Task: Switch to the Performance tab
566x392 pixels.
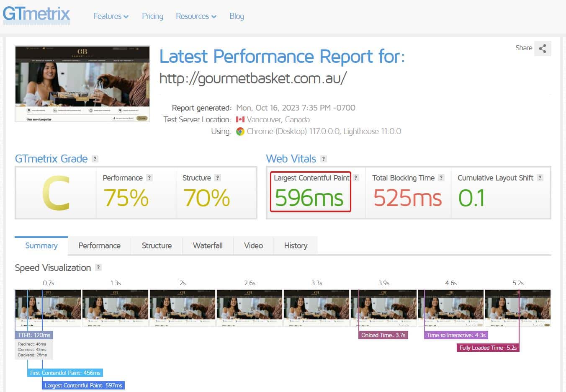Action: (x=99, y=246)
